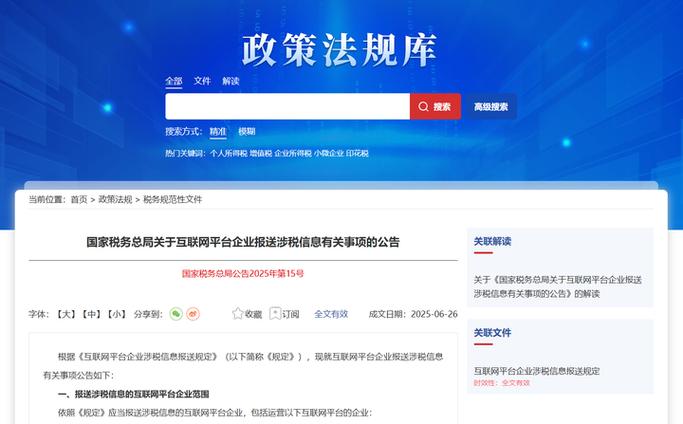This screenshot has height=424, width=683.
Task: Share article via the green WeChat icon
Action: tap(176, 314)
